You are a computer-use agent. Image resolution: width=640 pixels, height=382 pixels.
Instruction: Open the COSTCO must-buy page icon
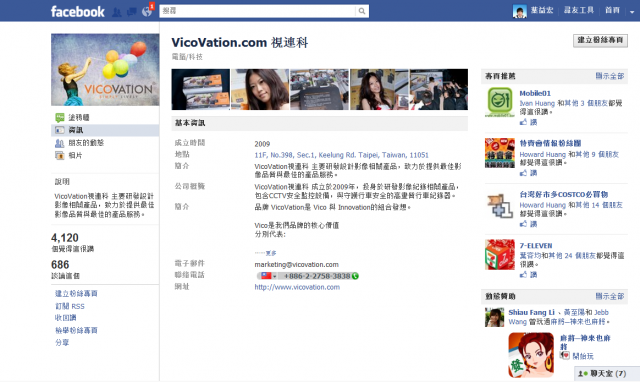tap(500, 205)
